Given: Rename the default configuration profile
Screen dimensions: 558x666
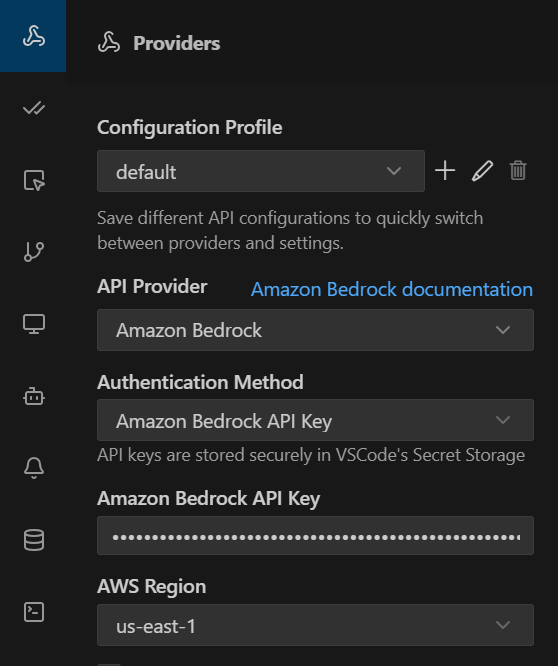Looking at the screenshot, I should 482,171.
